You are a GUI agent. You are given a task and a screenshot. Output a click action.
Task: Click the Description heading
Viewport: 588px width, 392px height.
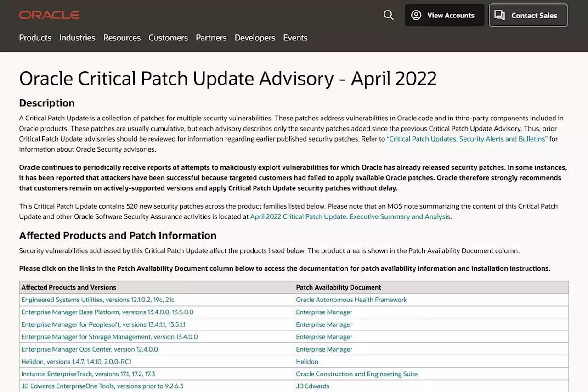tap(46, 103)
